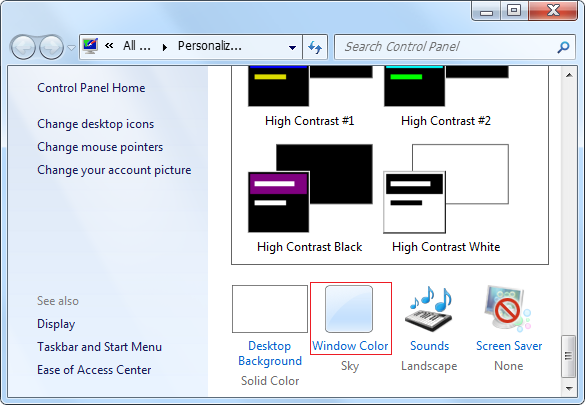Screen dimensions: 585x405
Task: Open Change desktop icons link
Action: pyautogui.click(x=96, y=124)
